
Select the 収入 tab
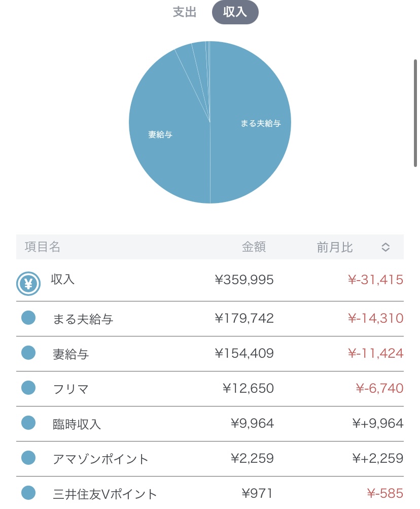[x=235, y=13]
